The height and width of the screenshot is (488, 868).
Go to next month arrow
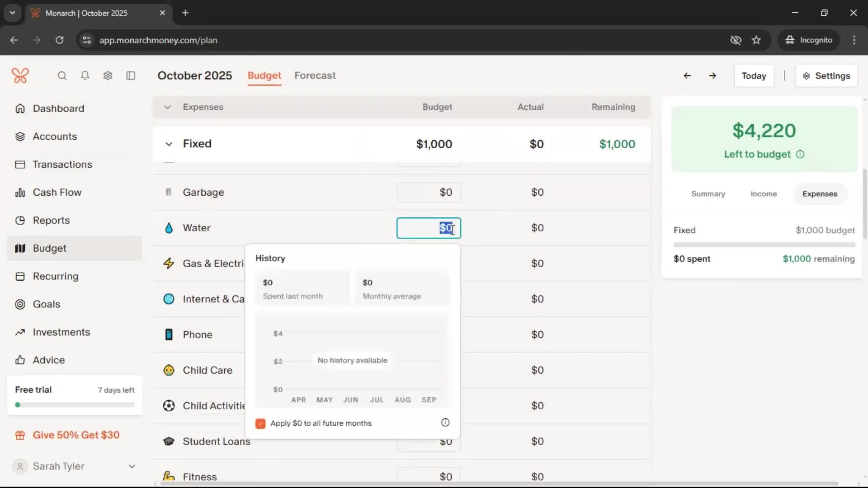click(712, 76)
